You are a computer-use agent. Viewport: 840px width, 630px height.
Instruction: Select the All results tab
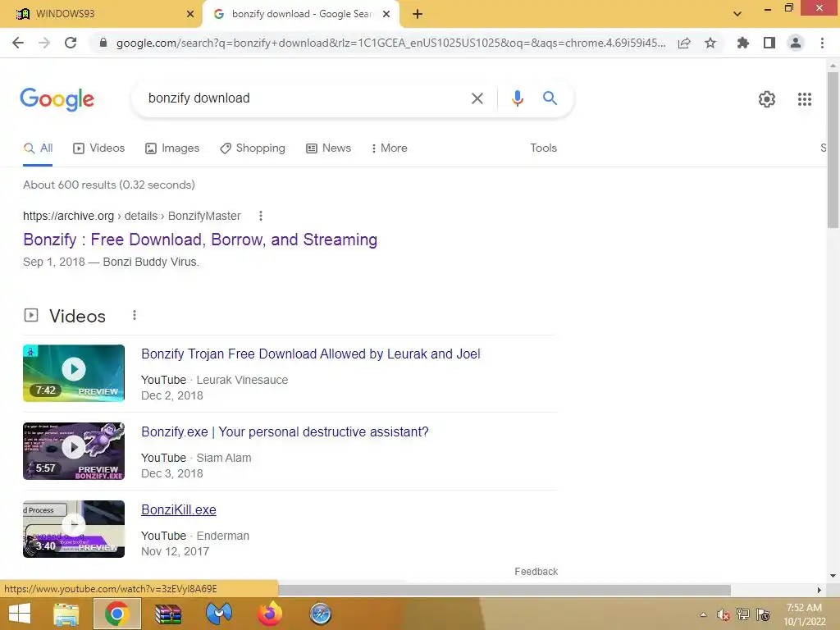pos(38,148)
